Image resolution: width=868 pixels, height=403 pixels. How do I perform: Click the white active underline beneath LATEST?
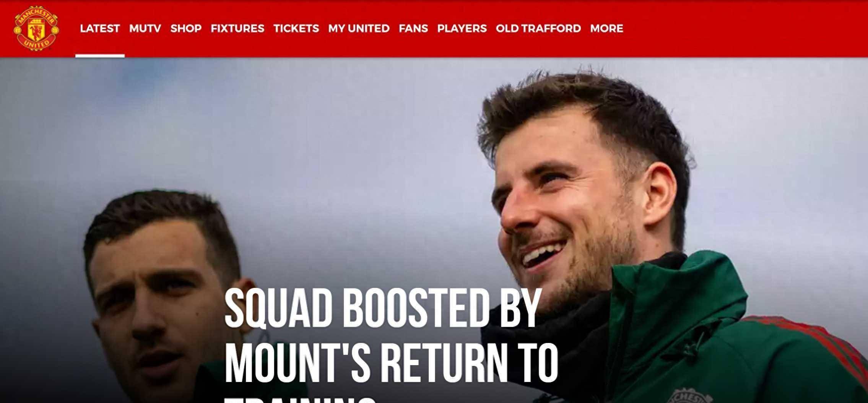click(100, 56)
